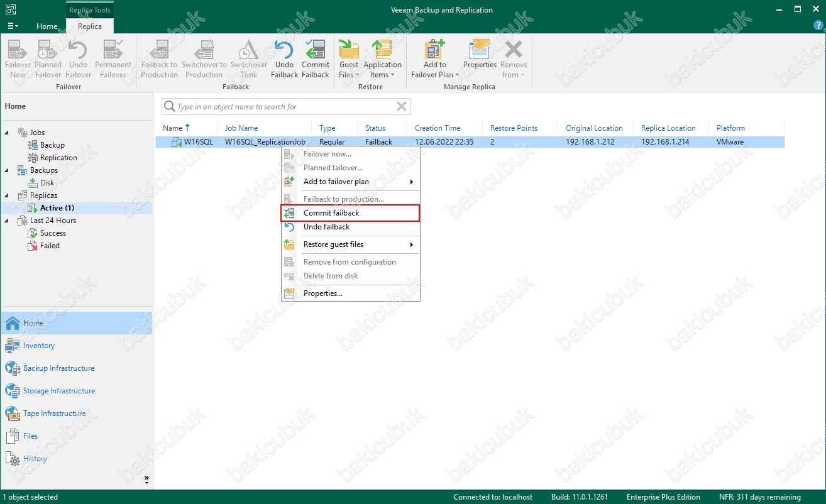Clear the search box with the X icon
Image resolution: width=826 pixels, height=504 pixels.
(402, 107)
